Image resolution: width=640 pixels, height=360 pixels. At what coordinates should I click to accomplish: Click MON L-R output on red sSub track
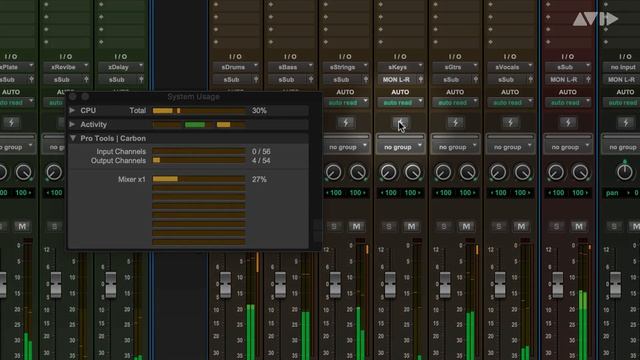[564, 80]
